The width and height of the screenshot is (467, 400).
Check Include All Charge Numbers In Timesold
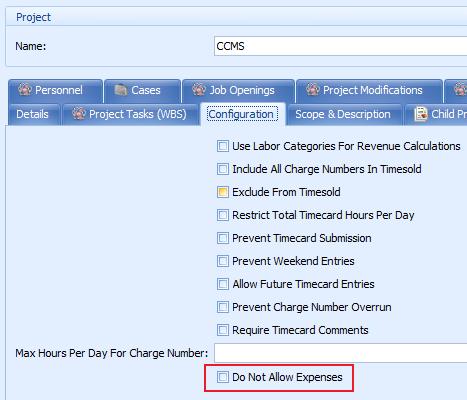223,169
